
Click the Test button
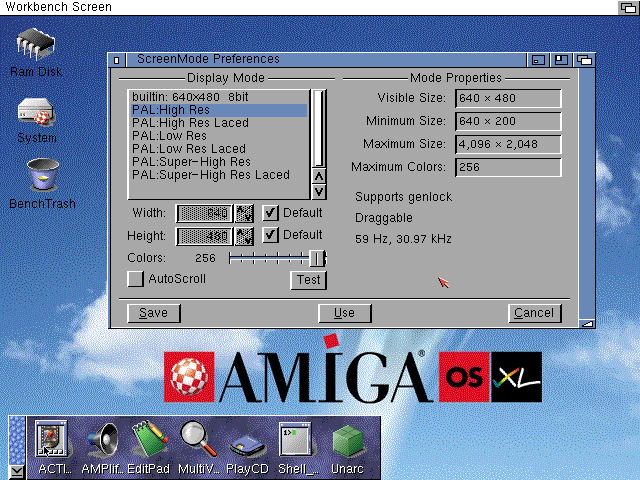click(x=309, y=280)
